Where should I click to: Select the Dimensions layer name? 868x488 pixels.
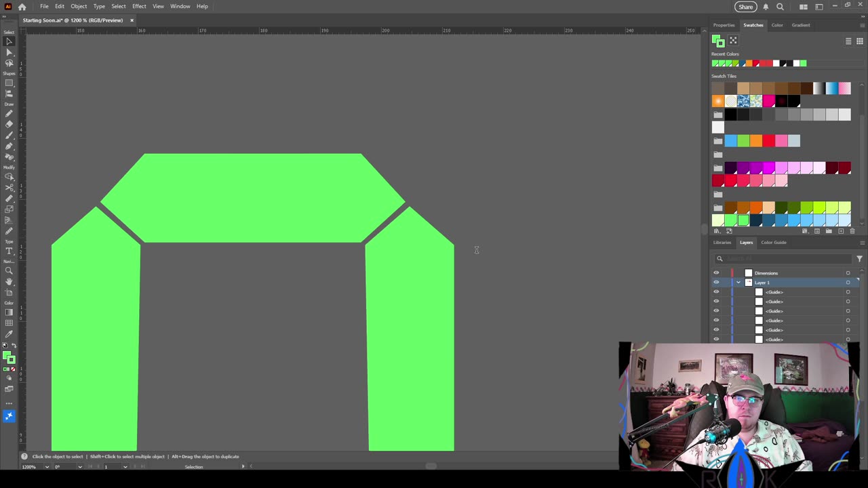pos(766,273)
